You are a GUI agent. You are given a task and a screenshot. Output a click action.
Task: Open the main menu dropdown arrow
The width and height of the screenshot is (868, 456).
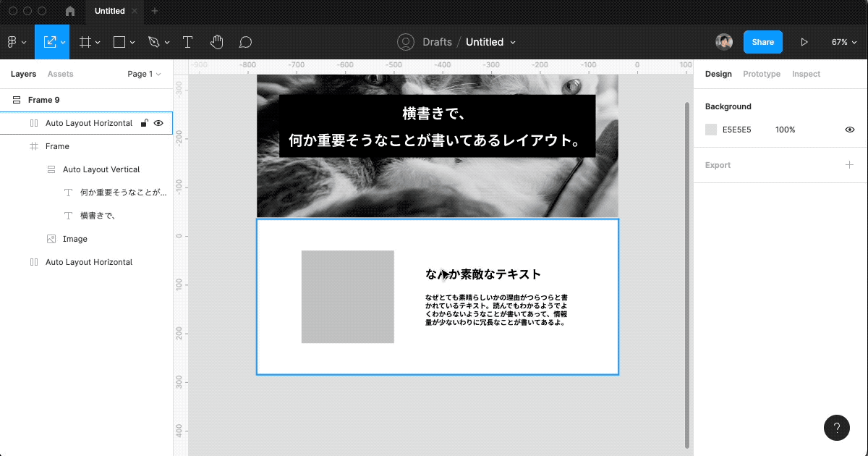tap(24, 42)
